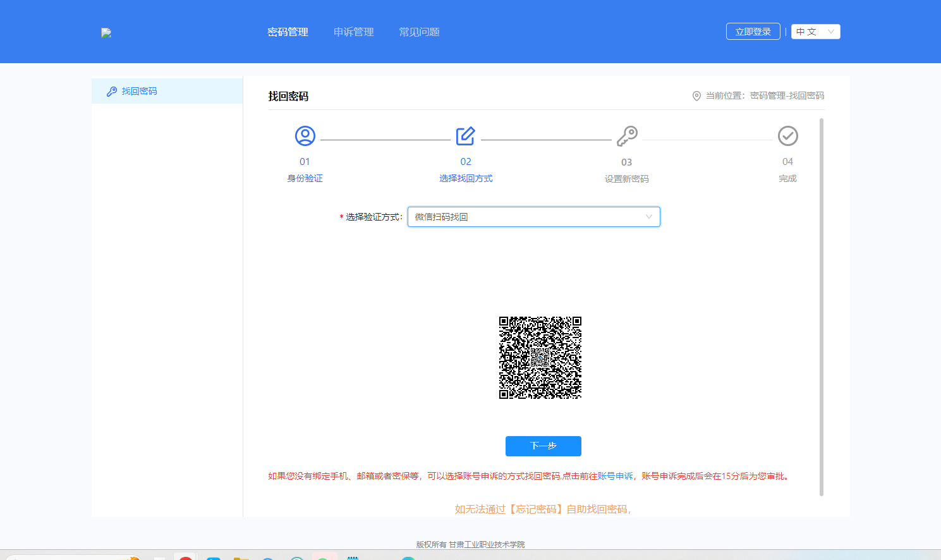Click the 身份验证 step label
The height and width of the screenshot is (560, 941).
click(305, 179)
